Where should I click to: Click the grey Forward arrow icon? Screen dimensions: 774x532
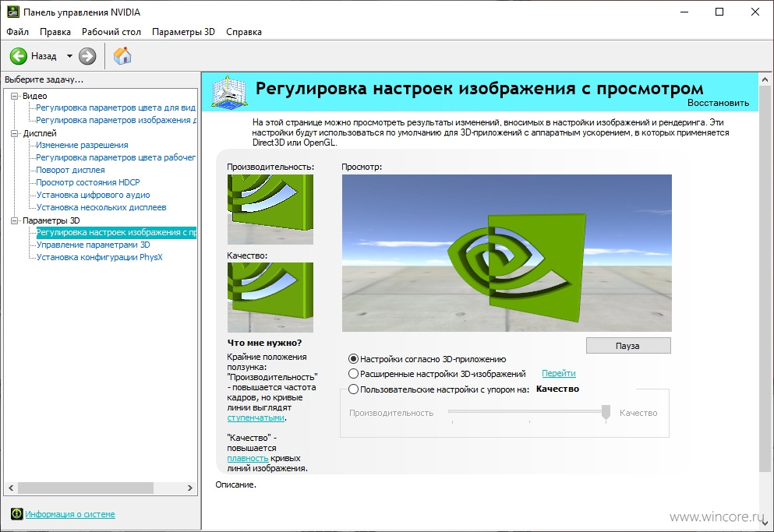click(87, 56)
